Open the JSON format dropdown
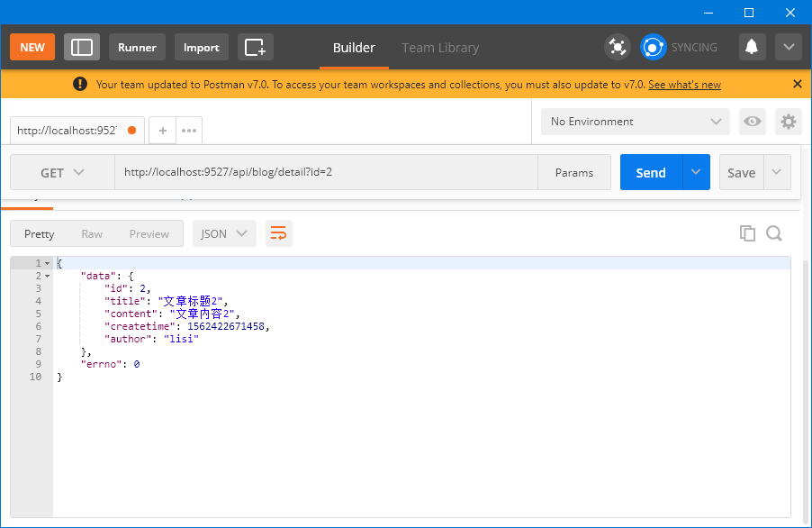Screen dimensions: 812x528 coord(224,233)
